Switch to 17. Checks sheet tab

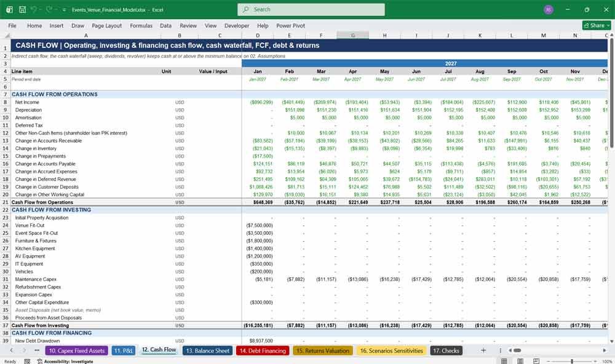pyautogui.click(x=446, y=350)
